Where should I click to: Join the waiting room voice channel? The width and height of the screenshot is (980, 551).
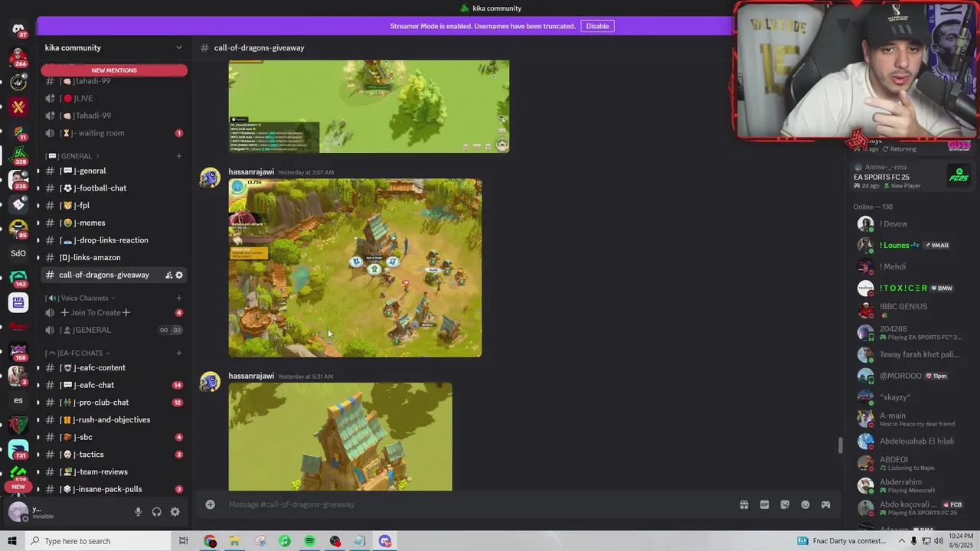click(113, 133)
